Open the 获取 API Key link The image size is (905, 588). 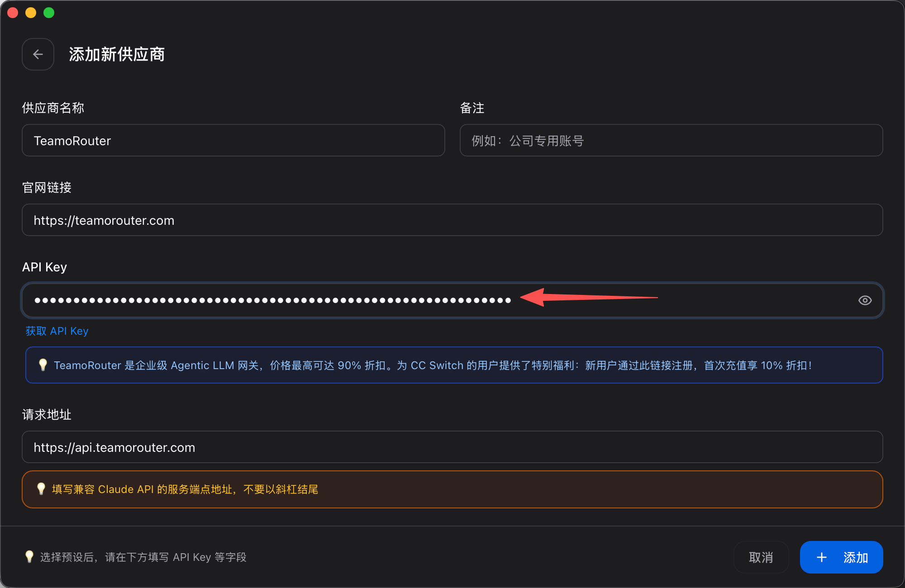(57, 331)
